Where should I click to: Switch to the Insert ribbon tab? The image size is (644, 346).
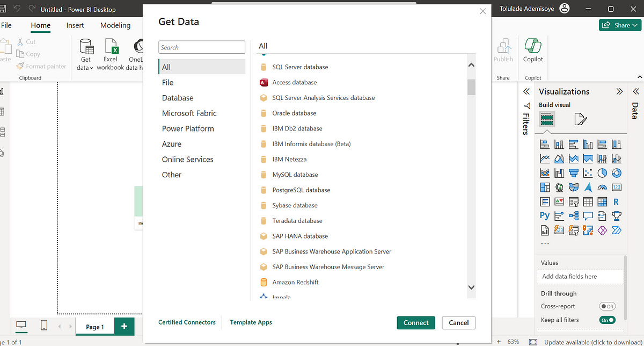75,25
